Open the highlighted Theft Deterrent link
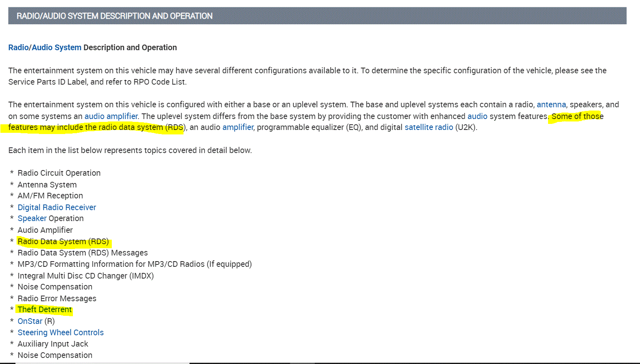Screen dimensions: 640x364 pos(45,309)
